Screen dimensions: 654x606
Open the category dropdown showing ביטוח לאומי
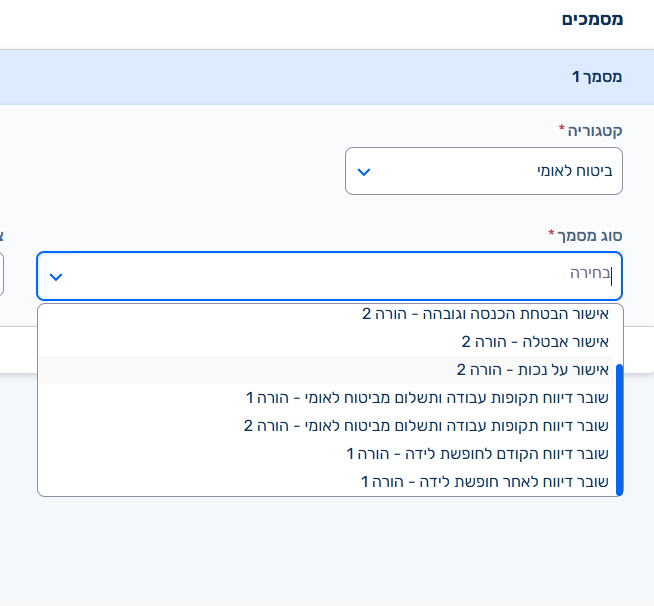click(483, 172)
